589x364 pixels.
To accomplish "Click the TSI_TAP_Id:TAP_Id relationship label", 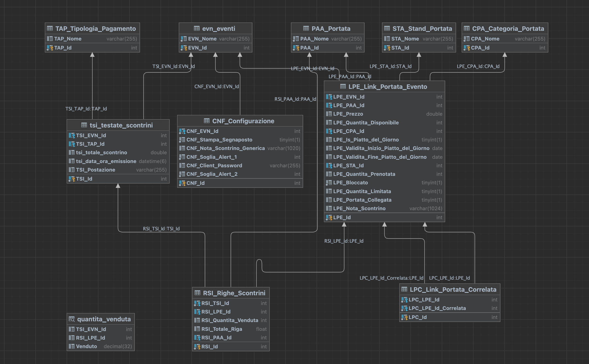I will point(86,109).
